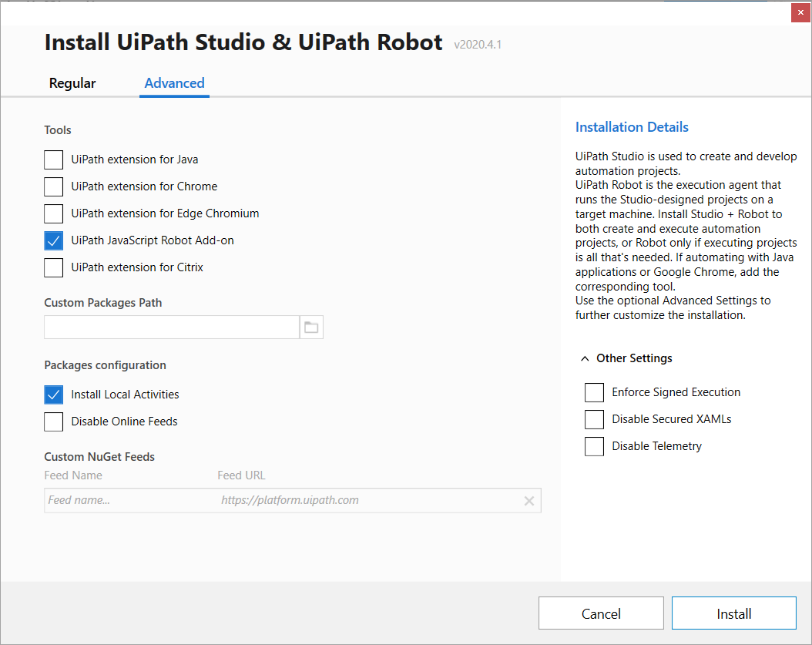Clear the custom NuGet feed row
Screen dimensions: 812x645
(x=528, y=501)
